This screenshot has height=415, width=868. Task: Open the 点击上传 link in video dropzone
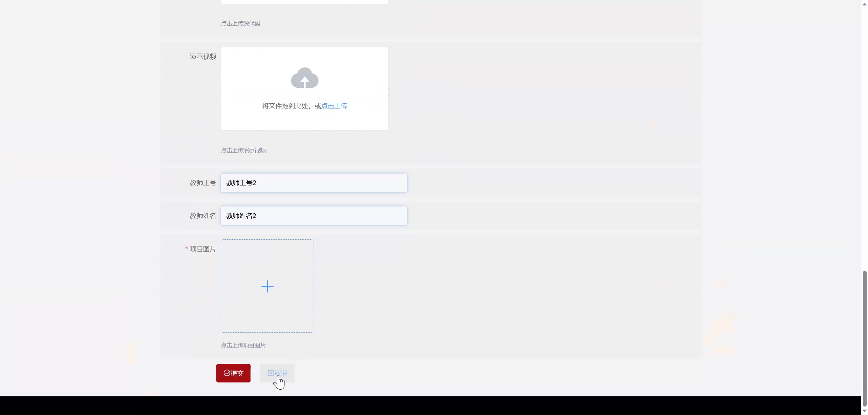coord(334,106)
